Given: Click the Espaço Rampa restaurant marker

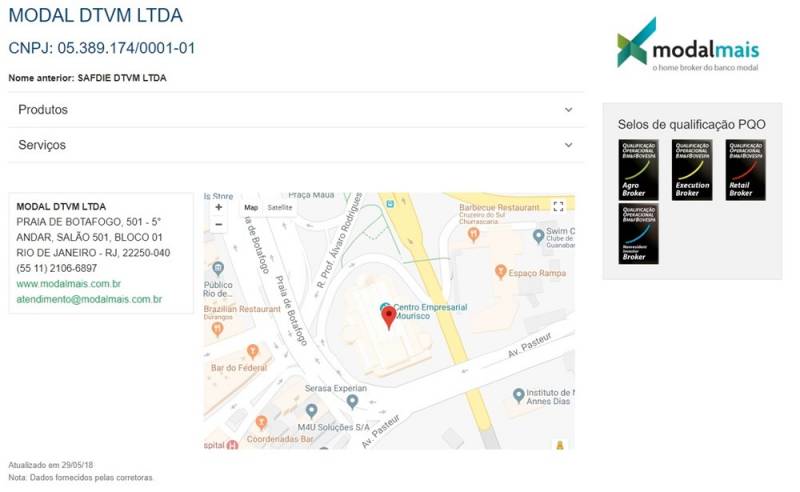Looking at the screenshot, I should pyautogui.click(x=501, y=272).
